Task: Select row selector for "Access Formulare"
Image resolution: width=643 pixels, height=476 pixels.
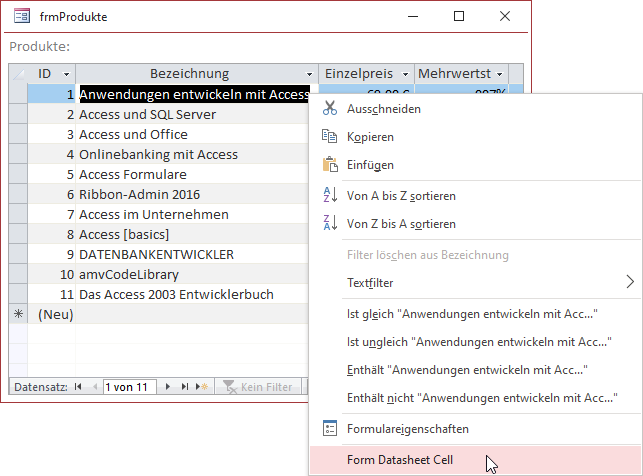Action: point(18,174)
